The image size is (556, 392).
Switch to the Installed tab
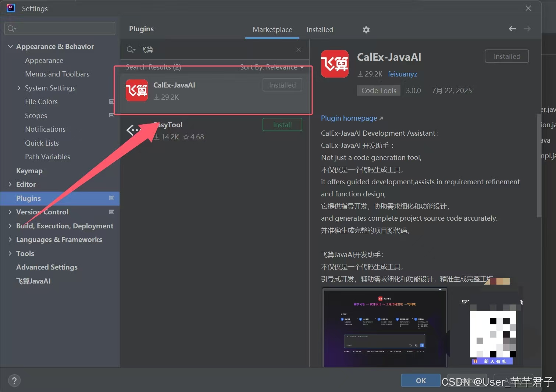(x=320, y=29)
